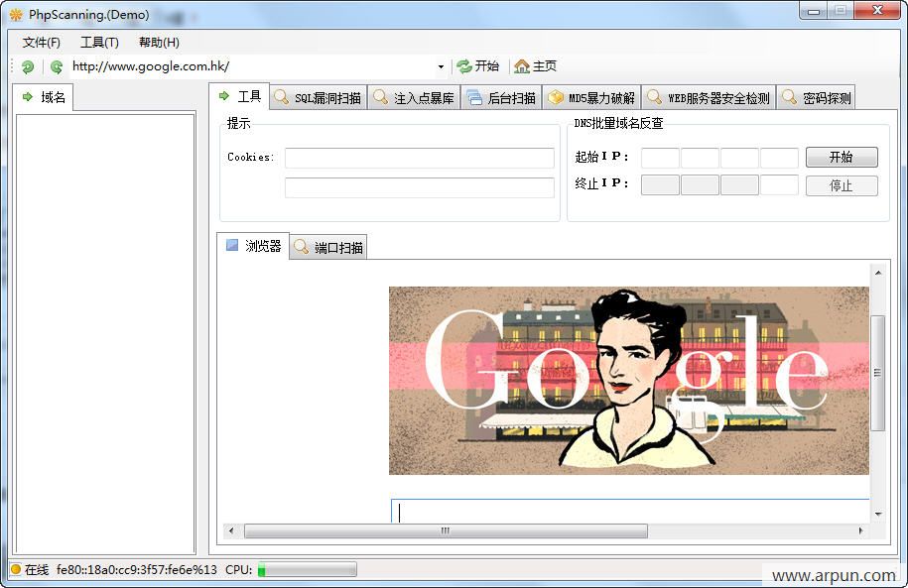Click the first Cookies input field
This screenshot has height=588, width=908.
click(x=419, y=158)
